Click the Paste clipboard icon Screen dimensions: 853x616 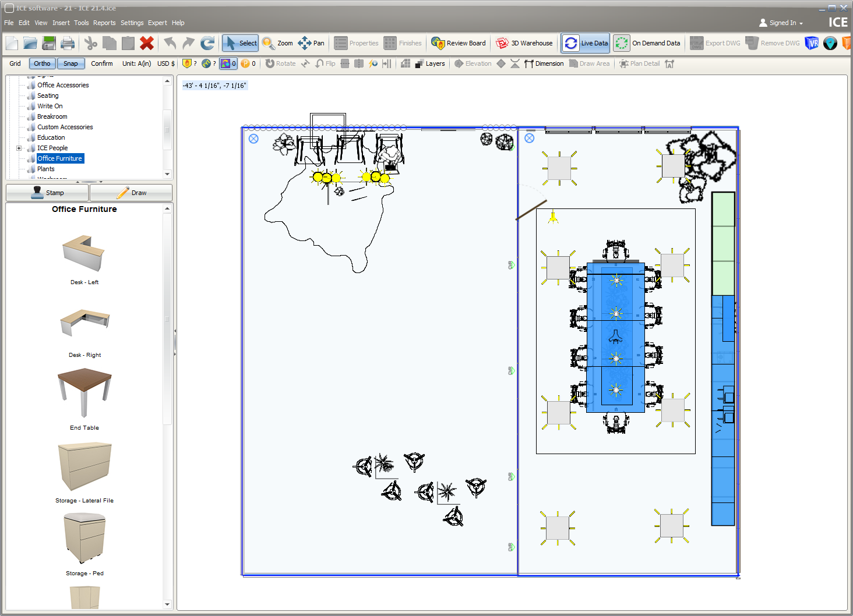coord(128,43)
